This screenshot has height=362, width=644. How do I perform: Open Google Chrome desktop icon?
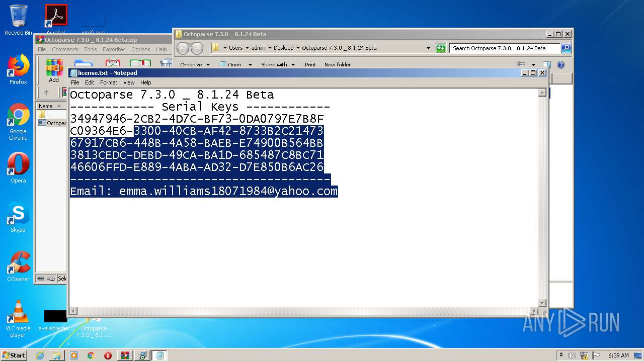(x=18, y=122)
